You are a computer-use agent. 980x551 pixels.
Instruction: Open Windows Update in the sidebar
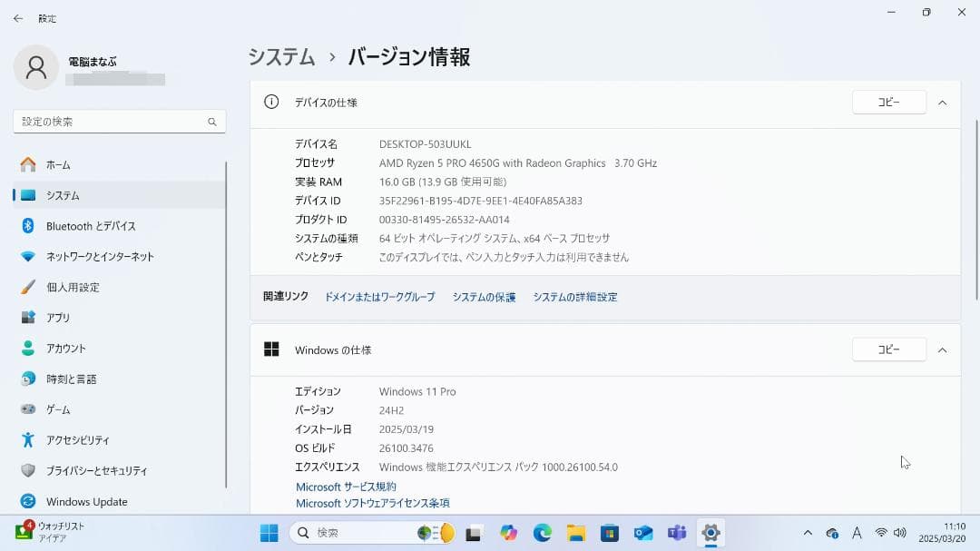(x=84, y=501)
